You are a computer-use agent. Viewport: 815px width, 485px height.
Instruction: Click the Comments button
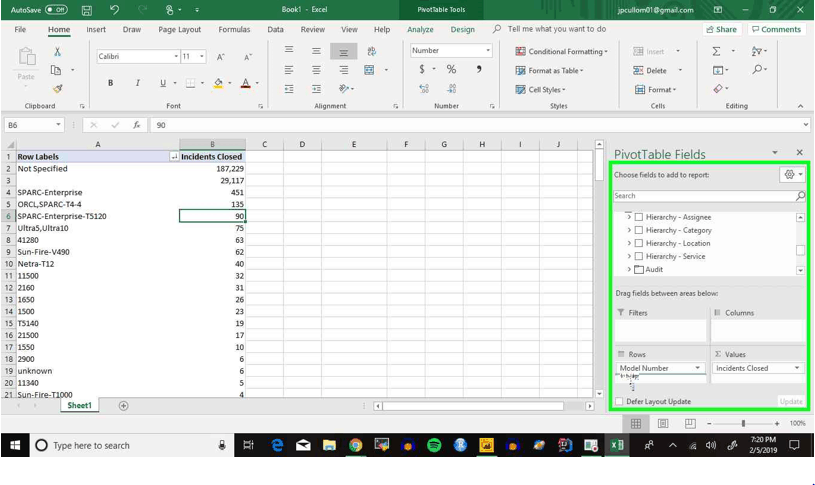(776, 29)
